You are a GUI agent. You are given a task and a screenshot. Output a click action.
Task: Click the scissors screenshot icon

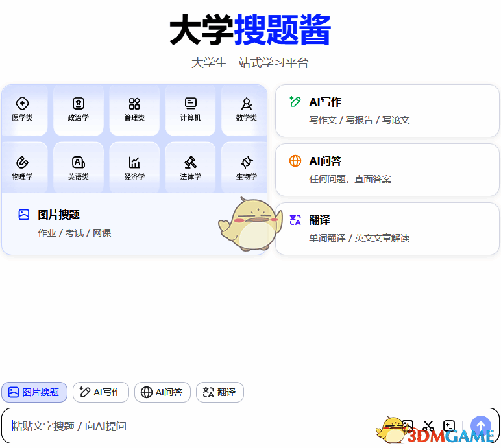click(x=428, y=426)
